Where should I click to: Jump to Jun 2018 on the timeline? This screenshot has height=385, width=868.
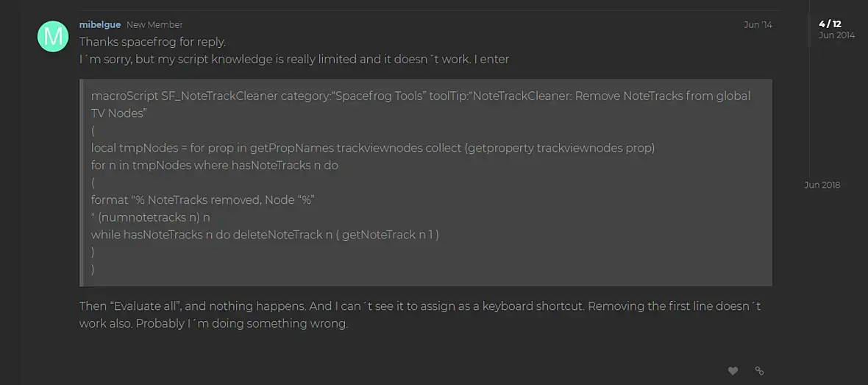coord(822,185)
